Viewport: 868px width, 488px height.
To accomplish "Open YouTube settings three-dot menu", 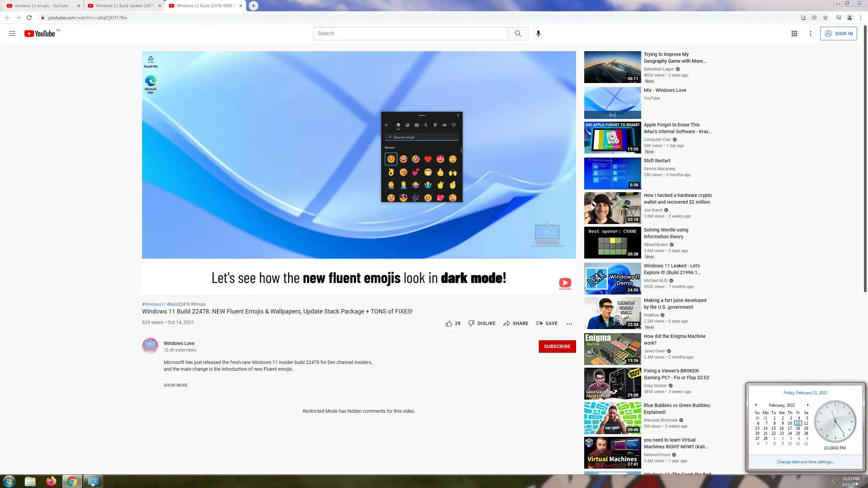I will click(810, 33).
